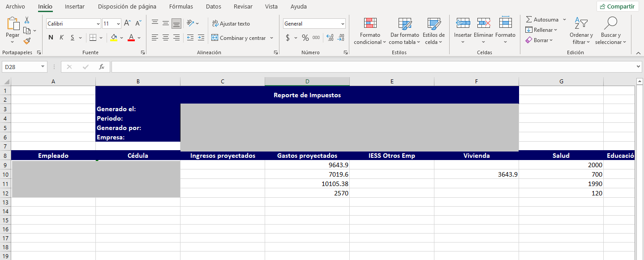Open Buscar y seleccionar menu
Image resolution: width=644 pixels, height=260 pixels.
pos(610,31)
